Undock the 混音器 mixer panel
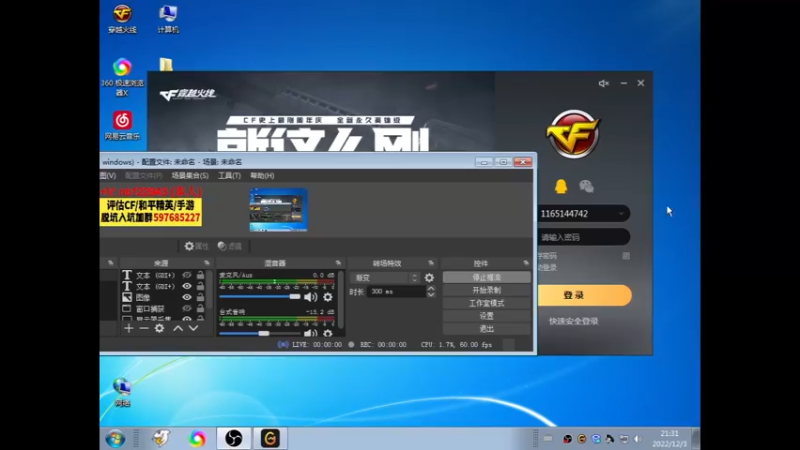This screenshot has width=800, height=450. 338,263
